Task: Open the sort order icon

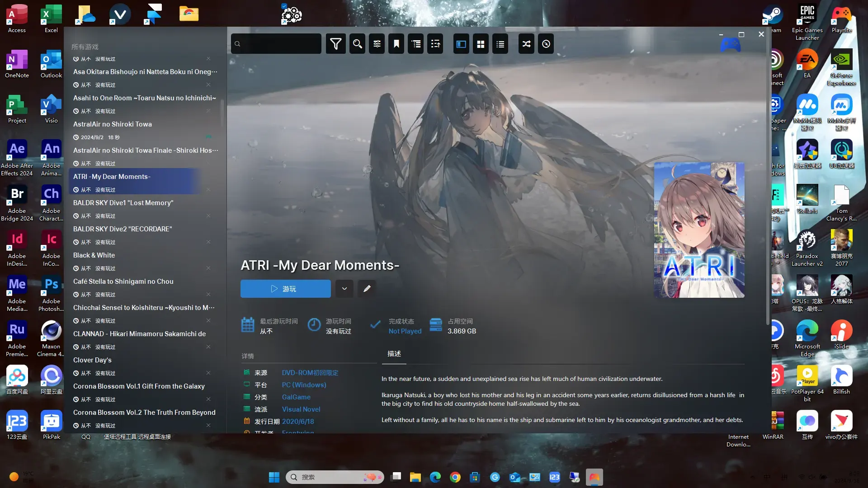Action: click(x=435, y=44)
